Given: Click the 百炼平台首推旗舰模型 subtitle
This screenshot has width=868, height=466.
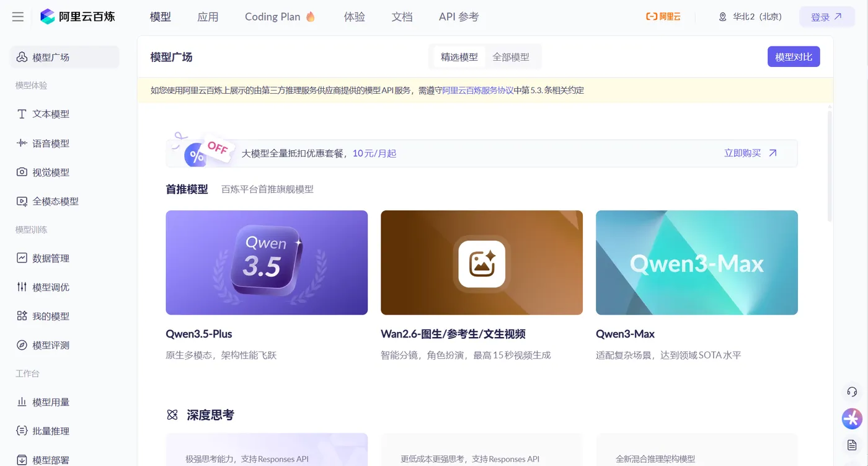Looking at the screenshot, I should [267, 189].
